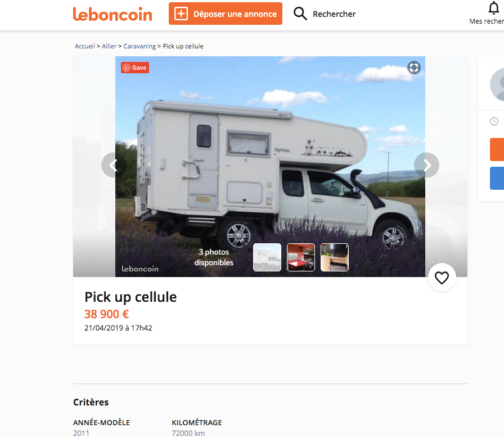Click the leboncoin logo
The image size is (504, 437).
[x=112, y=14]
